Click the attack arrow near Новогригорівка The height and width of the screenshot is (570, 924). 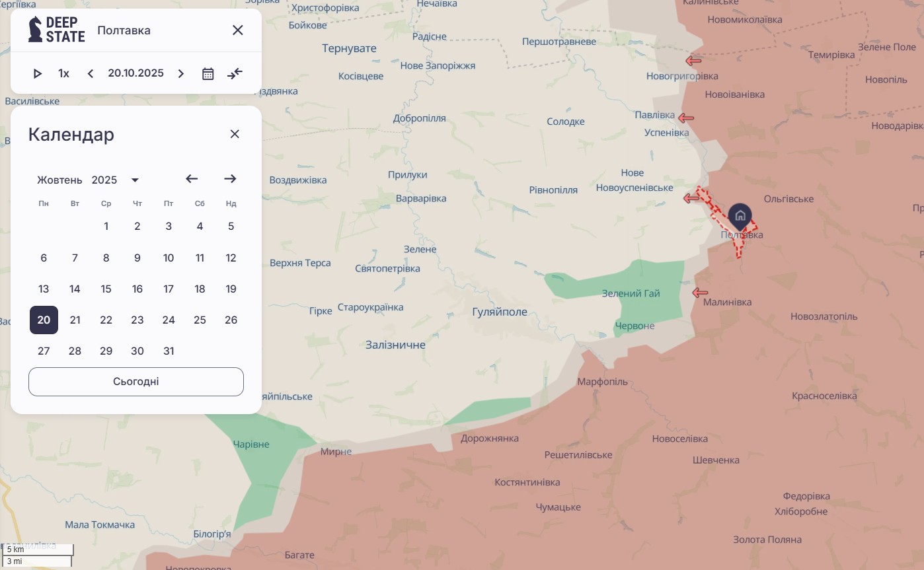(693, 61)
